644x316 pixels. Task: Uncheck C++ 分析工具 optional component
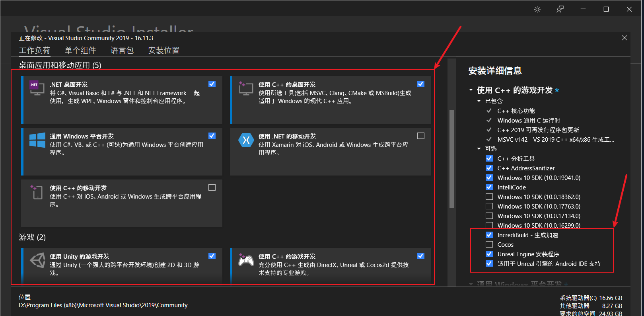[489, 158]
